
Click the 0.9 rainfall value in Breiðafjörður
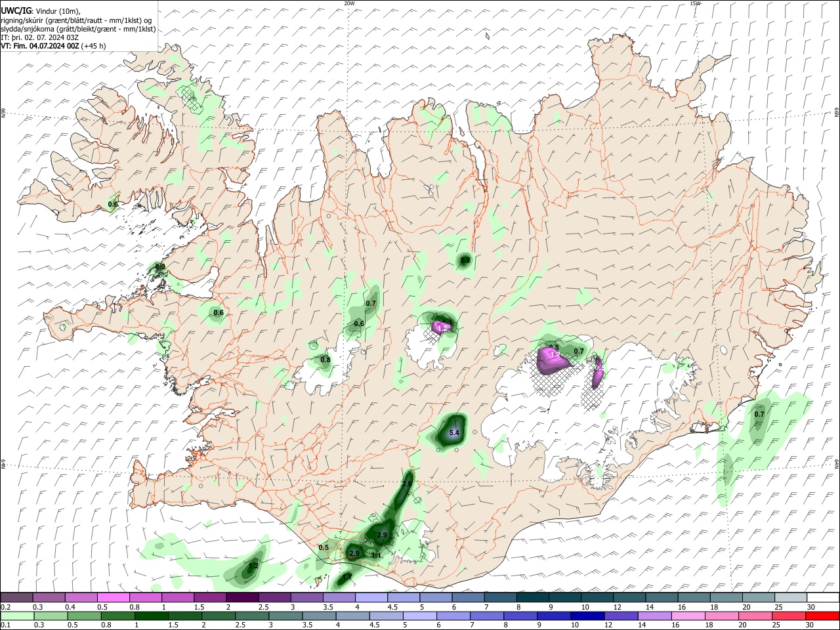(159, 266)
